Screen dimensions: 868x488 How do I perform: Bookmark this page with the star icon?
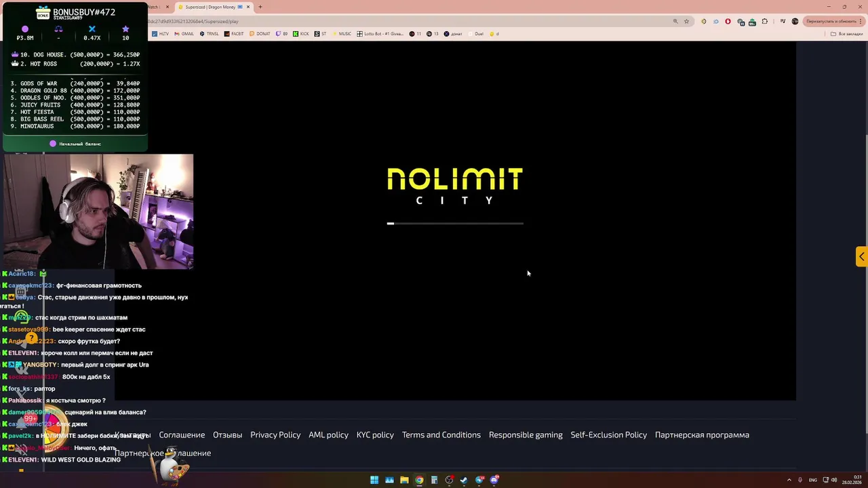(x=686, y=21)
